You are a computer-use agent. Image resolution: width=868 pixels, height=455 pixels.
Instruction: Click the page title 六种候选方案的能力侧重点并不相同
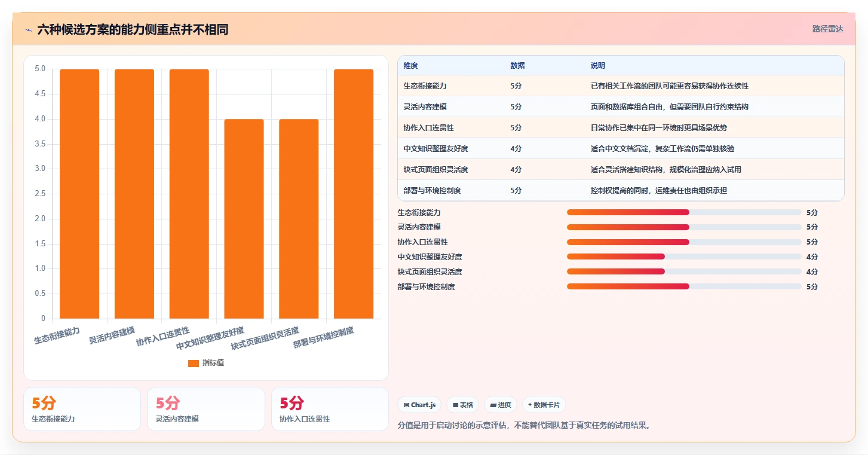tap(133, 30)
